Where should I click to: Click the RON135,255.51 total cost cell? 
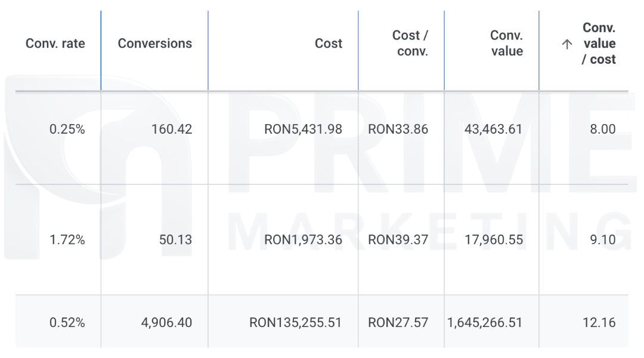pyautogui.click(x=296, y=323)
